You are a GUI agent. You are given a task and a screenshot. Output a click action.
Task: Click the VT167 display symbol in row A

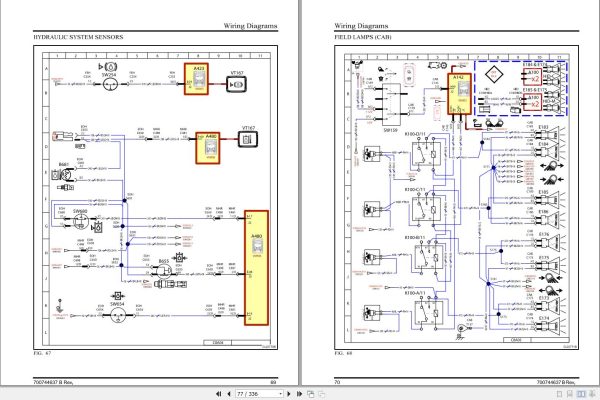click(236, 85)
